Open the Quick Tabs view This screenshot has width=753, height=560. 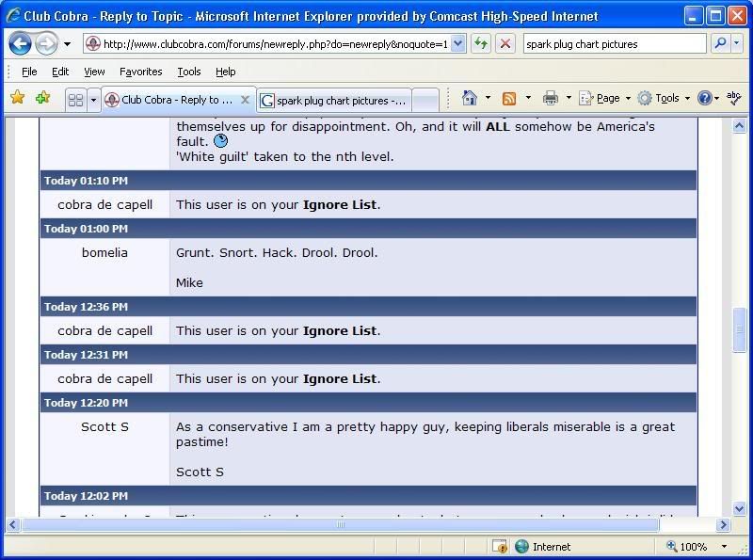[76, 100]
